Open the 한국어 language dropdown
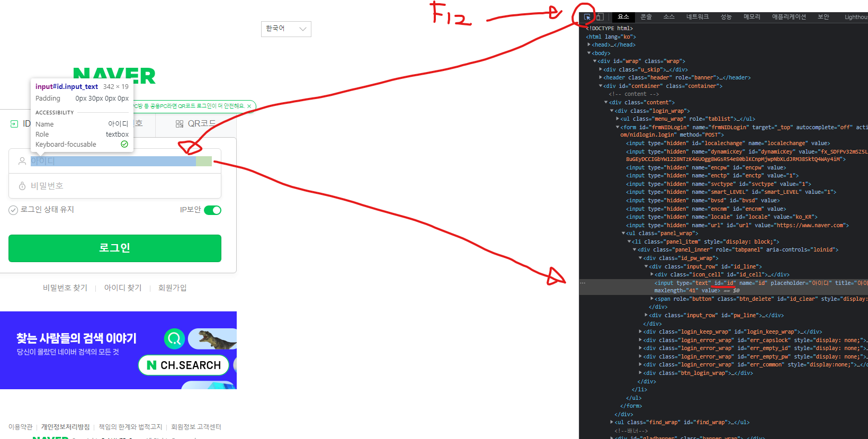The image size is (868, 439). pos(286,29)
